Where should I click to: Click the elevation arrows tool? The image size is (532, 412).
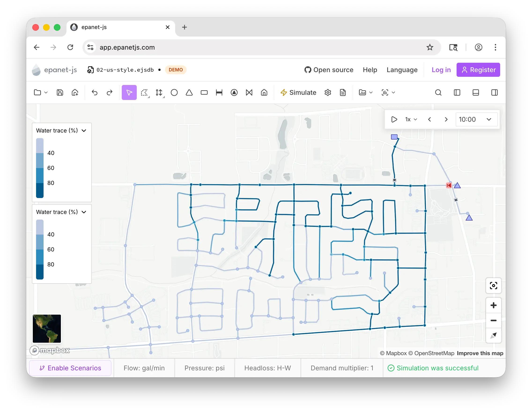point(159,92)
